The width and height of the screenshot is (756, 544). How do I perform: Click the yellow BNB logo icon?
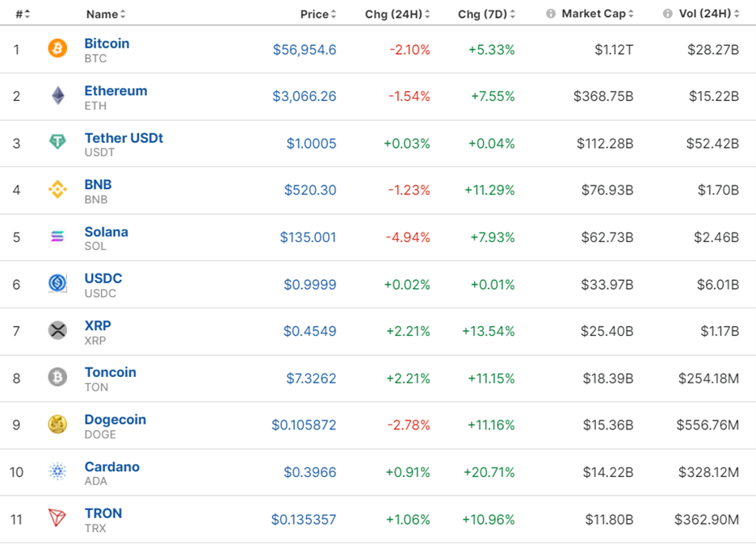(57, 190)
